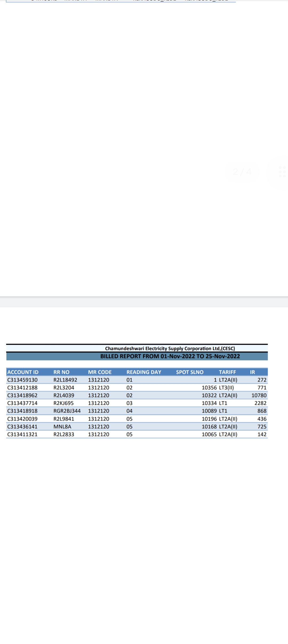Tap IR value 142
288x644 pixels.
click(262, 434)
